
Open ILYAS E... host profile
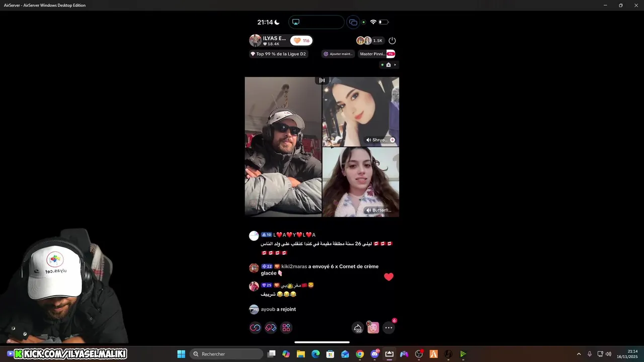click(269, 41)
